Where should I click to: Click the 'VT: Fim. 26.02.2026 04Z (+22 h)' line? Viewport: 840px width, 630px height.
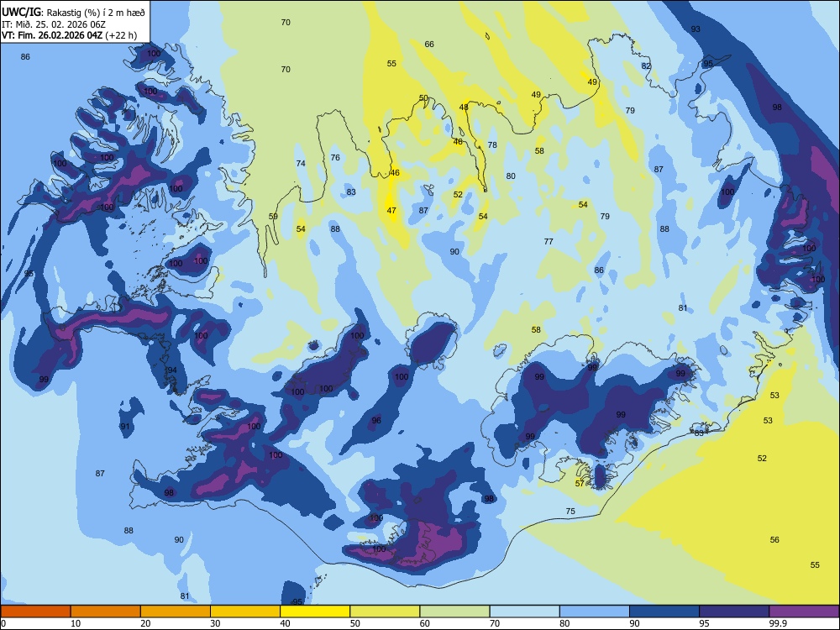pyautogui.click(x=69, y=35)
